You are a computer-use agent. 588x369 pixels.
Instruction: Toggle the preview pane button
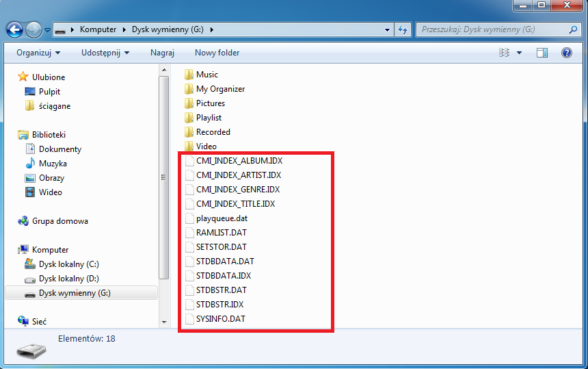click(x=542, y=53)
